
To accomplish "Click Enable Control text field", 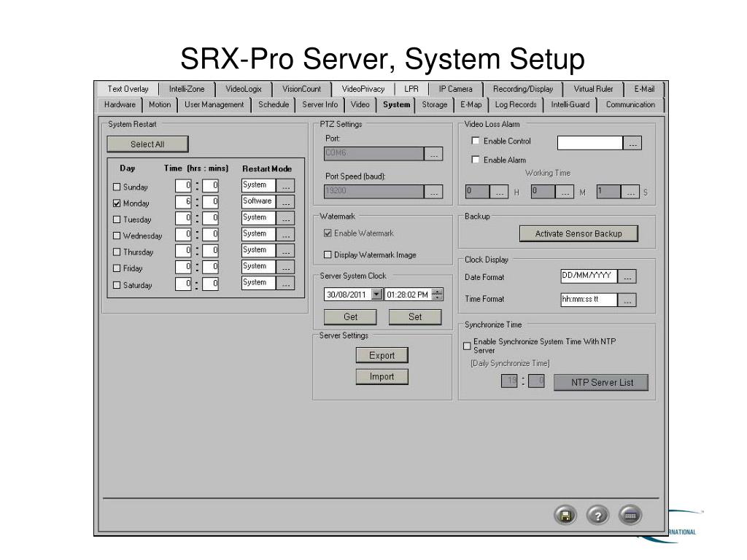I will [x=589, y=143].
